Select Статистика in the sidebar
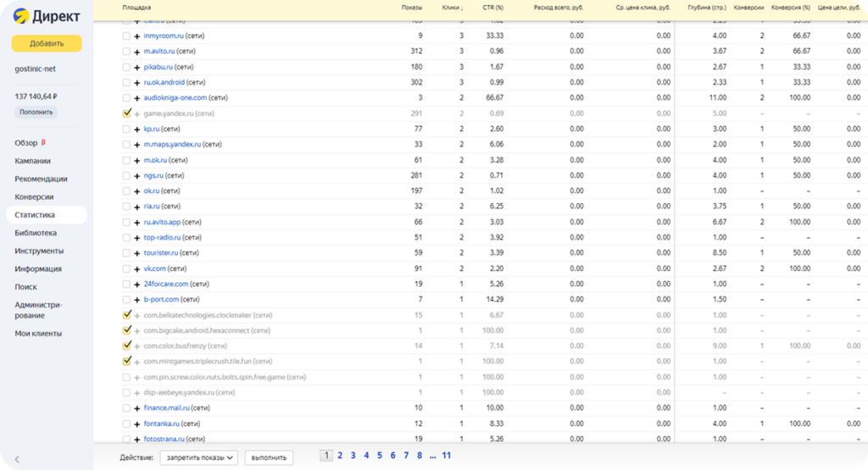The width and height of the screenshot is (868, 470). coord(47,214)
